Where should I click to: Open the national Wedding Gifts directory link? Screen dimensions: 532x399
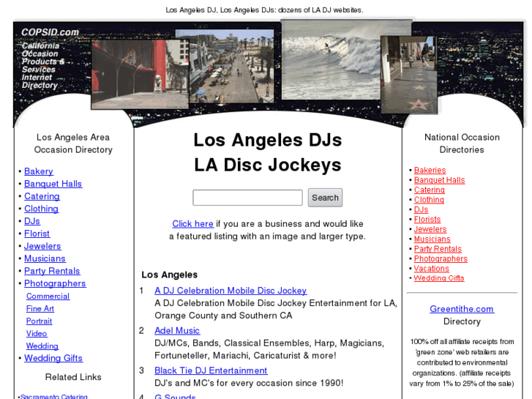(439, 278)
